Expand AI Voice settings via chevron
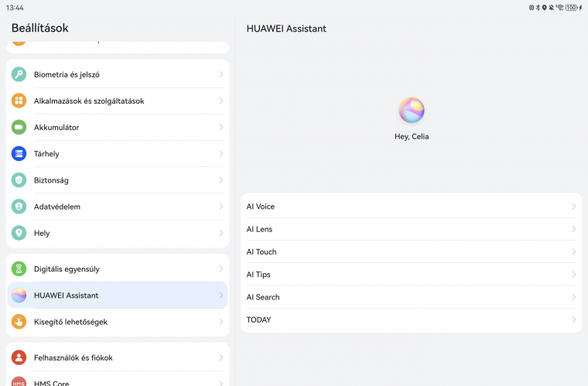 pyautogui.click(x=573, y=207)
